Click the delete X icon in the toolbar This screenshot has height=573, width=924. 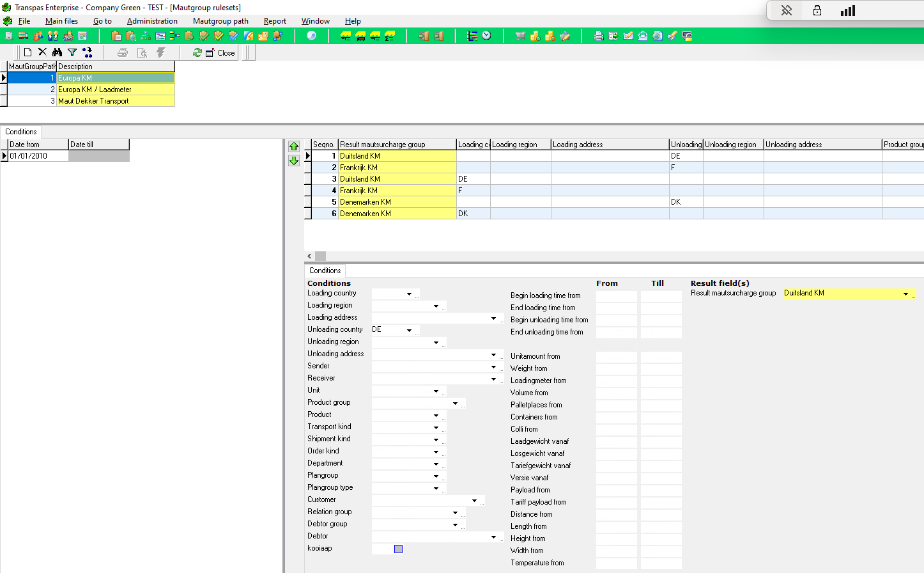[x=42, y=52]
